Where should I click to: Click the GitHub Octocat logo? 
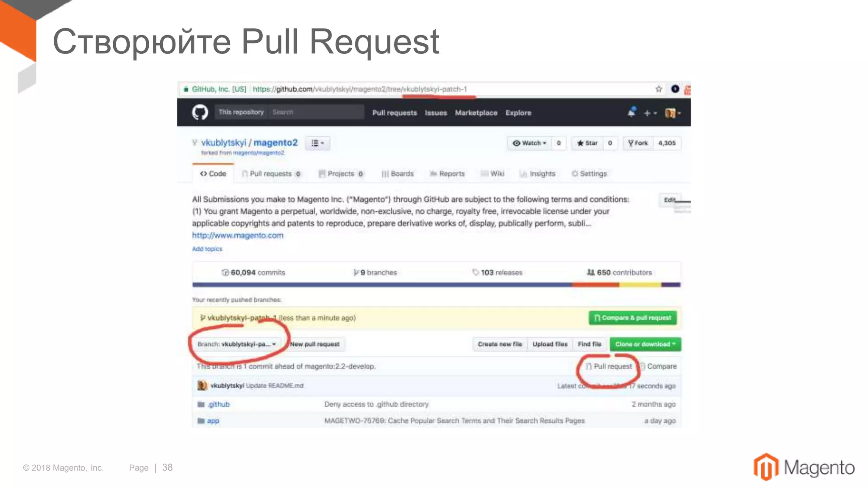coord(200,113)
